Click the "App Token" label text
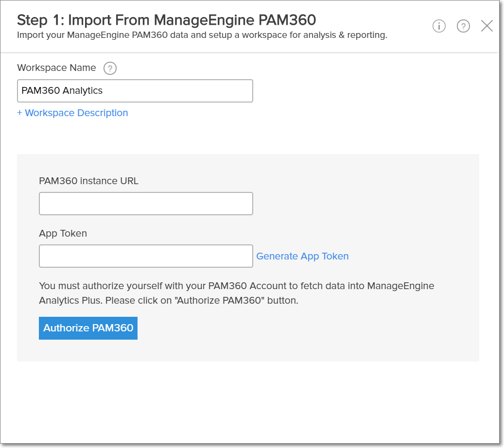Screen dimensions: 504x448 coord(63,233)
